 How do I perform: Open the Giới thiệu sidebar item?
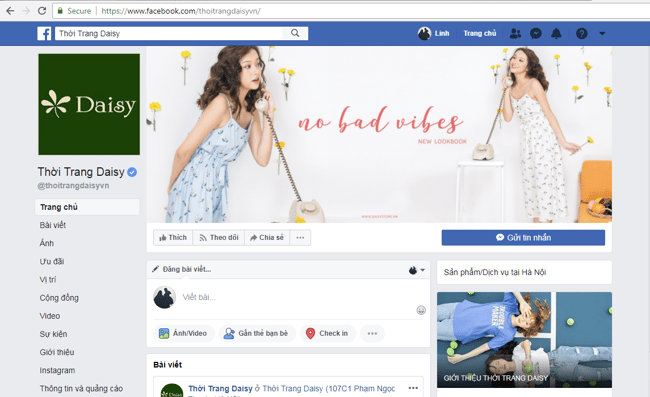point(57,352)
